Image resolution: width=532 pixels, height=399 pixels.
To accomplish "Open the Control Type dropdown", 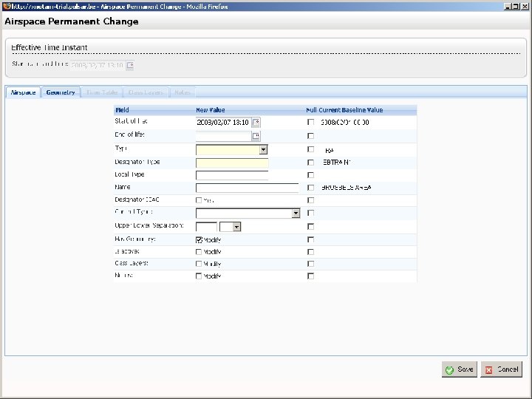I will pos(296,213).
